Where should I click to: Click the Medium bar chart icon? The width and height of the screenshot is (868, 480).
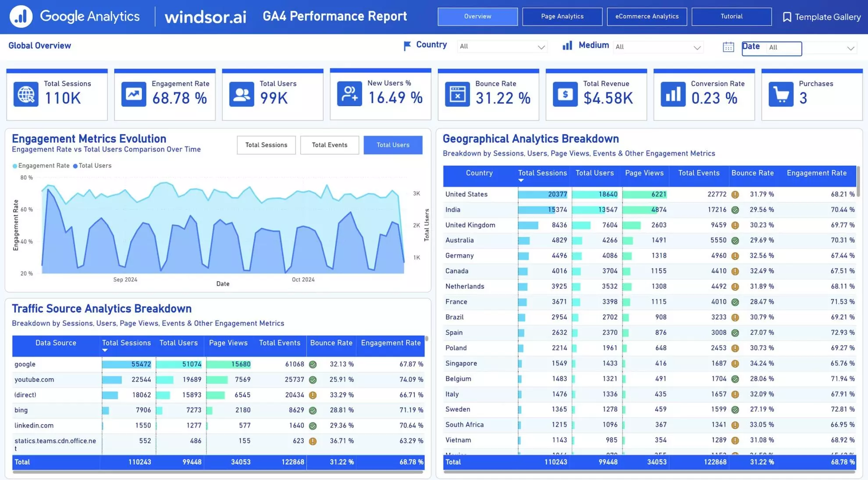[567, 45]
